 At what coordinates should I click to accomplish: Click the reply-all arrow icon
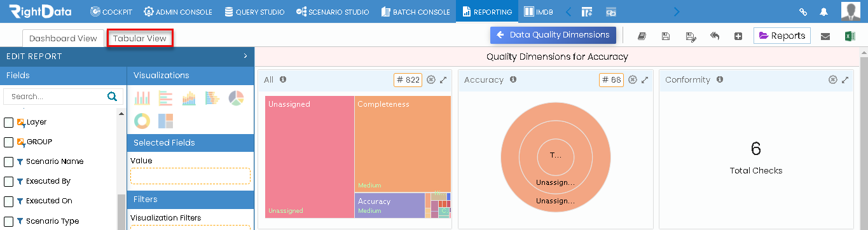coord(715,36)
